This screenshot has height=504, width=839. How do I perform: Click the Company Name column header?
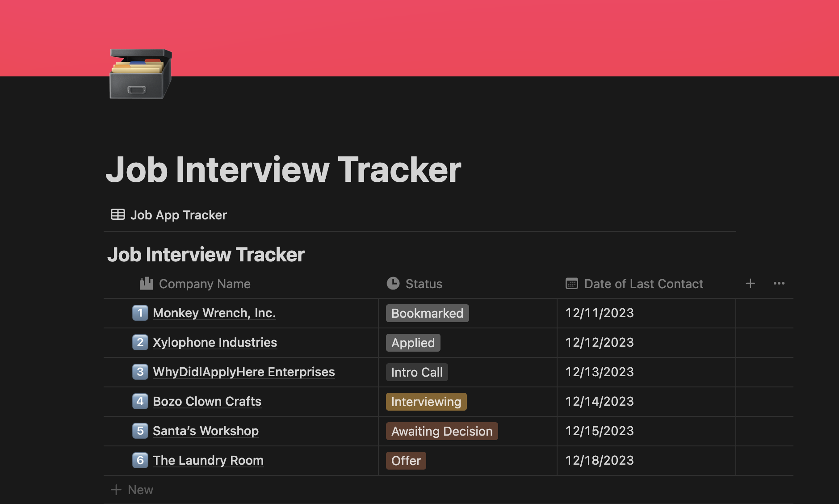pyautogui.click(x=195, y=284)
